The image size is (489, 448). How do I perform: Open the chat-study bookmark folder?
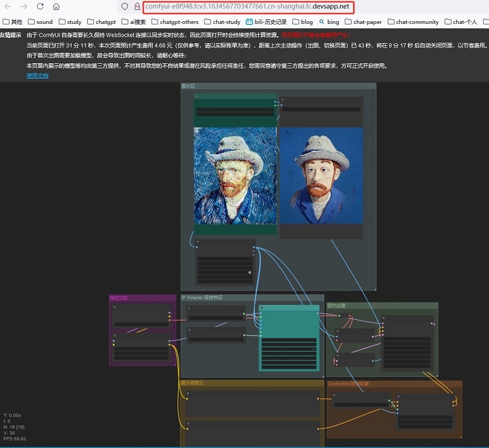(x=223, y=22)
